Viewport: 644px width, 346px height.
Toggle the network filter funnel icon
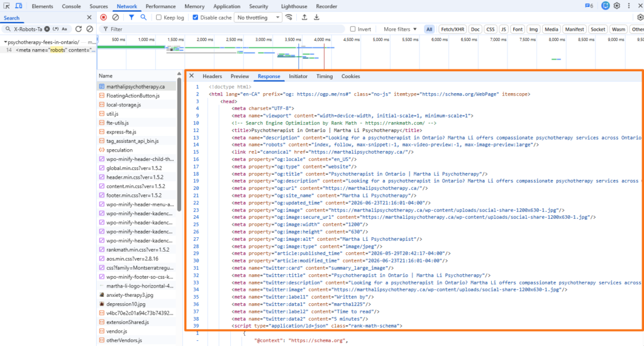(131, 17)
